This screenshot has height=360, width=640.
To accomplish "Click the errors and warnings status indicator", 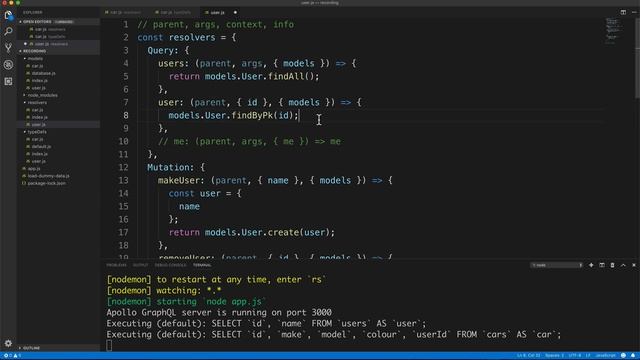I will 12,356.
